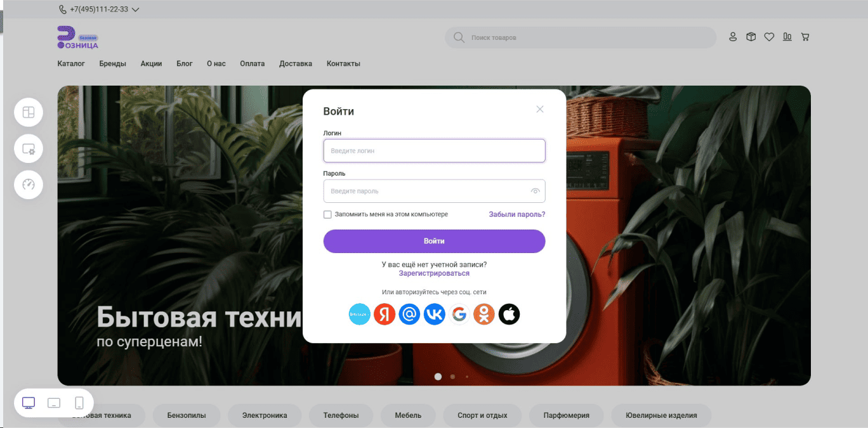Image resolution: width=868 pixels, height=428 pixels.
Task: Switch to tablet preview mode icon
Action: [54, 403]
